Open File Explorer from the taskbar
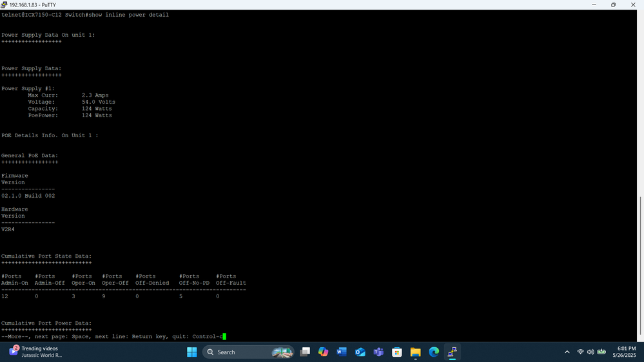The height and width of the screenshot is (362, 644). (415, 352)
